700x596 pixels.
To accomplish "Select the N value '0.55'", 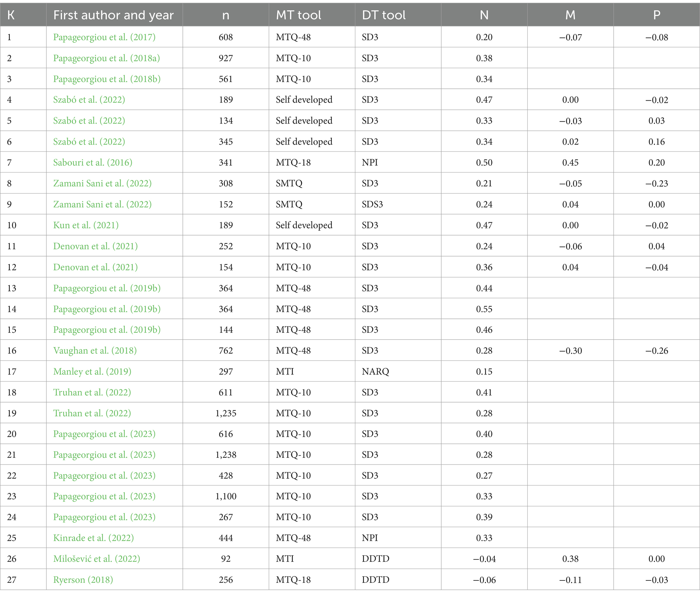I will (x=484, y=309).
